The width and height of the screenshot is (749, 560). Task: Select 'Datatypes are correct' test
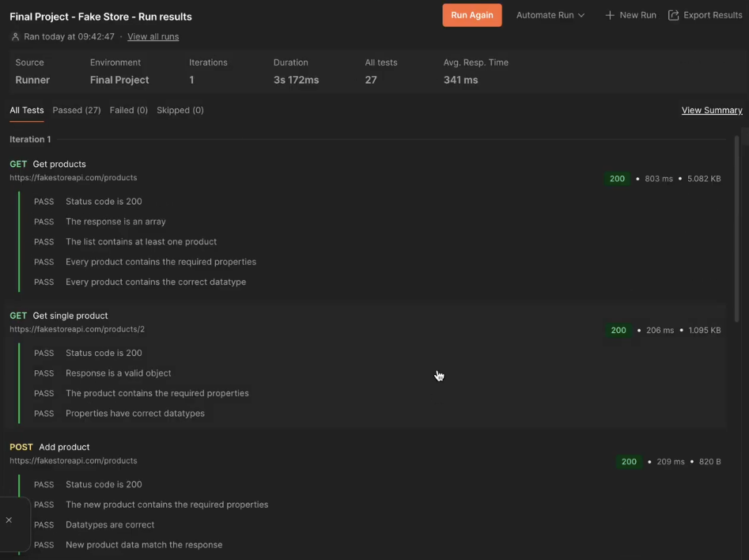pyautogui.click(x=110, y=524)
